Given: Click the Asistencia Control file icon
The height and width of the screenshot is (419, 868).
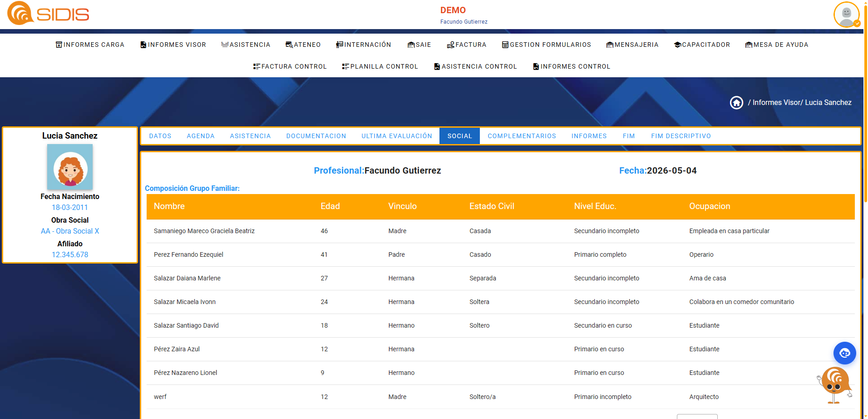Looking at the screenshot, I should click(x=437, y=66).
